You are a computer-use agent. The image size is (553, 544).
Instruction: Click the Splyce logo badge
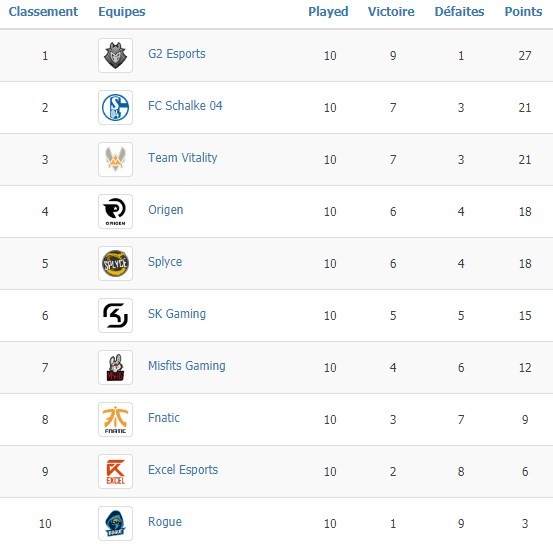[x=115, y=264]
